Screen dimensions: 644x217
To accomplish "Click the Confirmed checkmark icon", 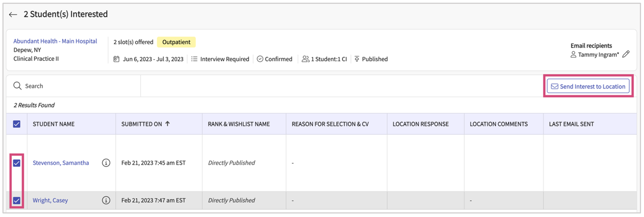I will (x=260, y=59).
